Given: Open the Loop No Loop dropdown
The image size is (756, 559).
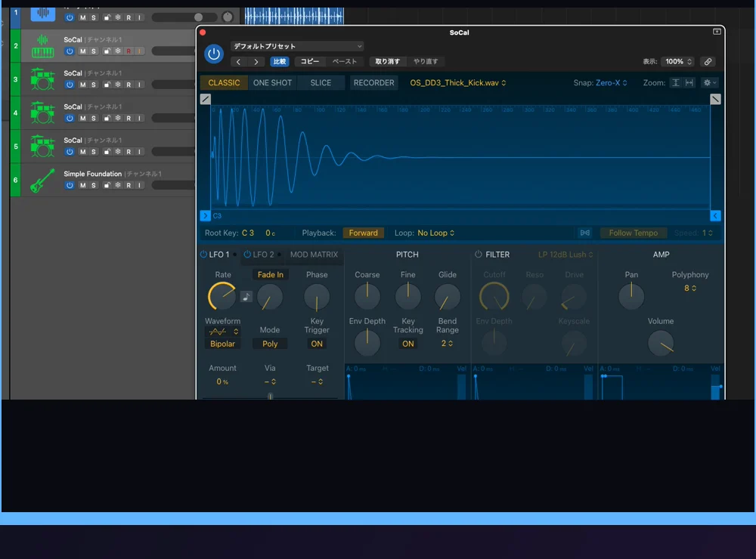Looking at the screenshot, I should [436, 233].
